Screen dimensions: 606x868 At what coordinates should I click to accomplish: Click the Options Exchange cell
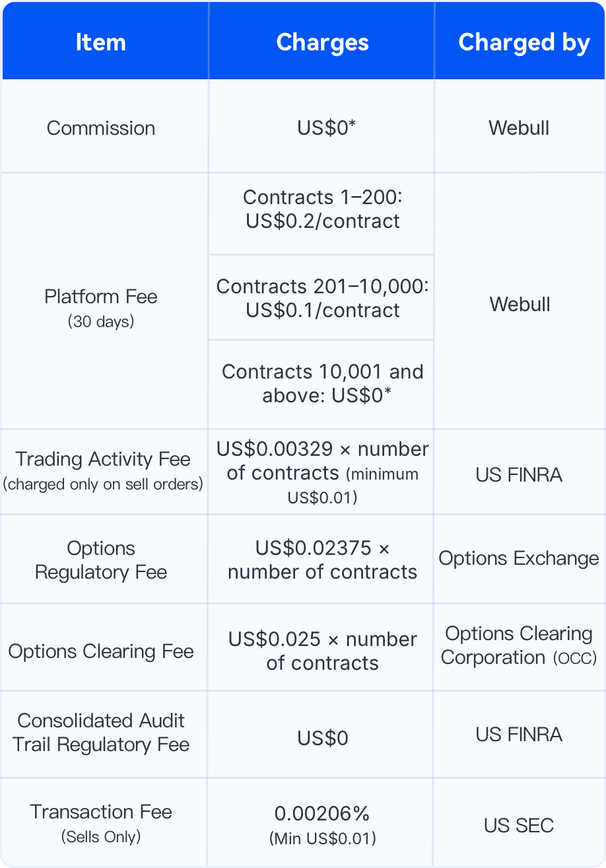click(519, 558)
